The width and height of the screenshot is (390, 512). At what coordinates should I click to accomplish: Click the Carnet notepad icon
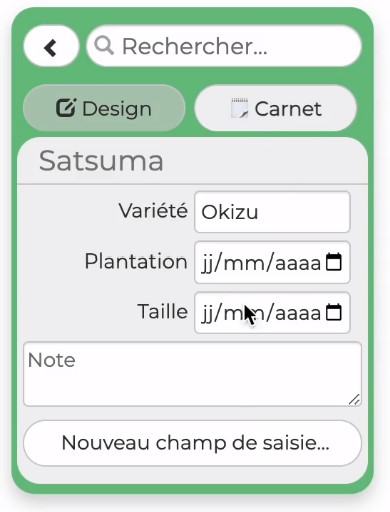point(239,108)
